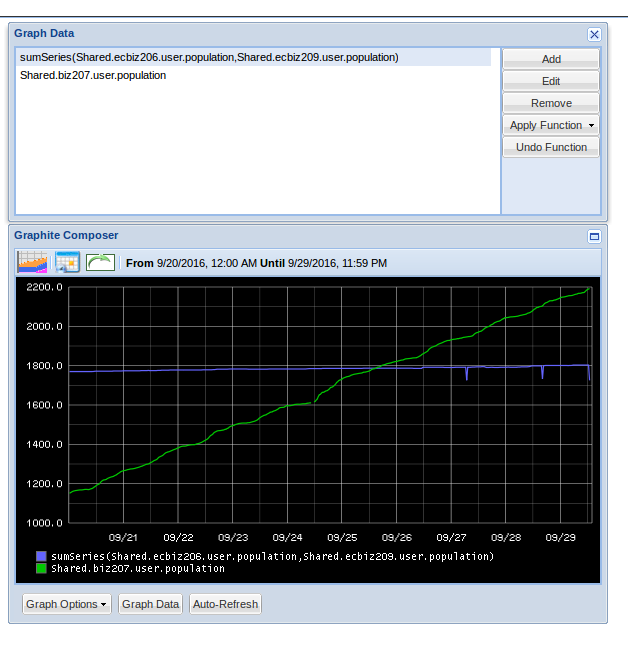Viewport: 628px width, 662px height.
Task: Open the Apply Function dropdown
Action: coord(551,125)
